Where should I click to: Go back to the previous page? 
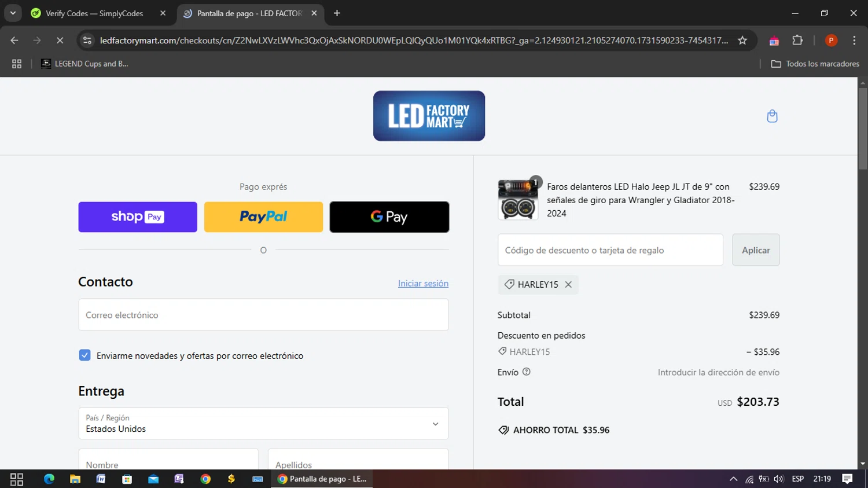(x=14, y=40)
